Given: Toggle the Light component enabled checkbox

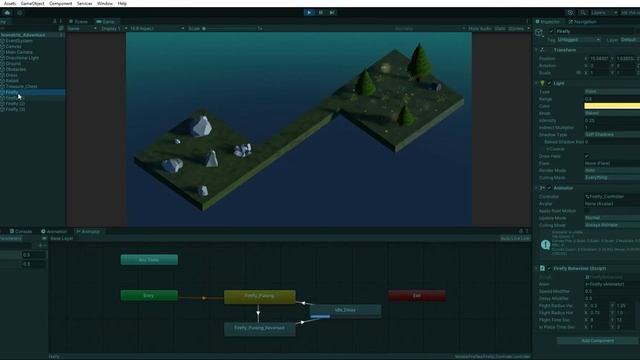Looking at the screenshot, I should [x=549, y=83].
